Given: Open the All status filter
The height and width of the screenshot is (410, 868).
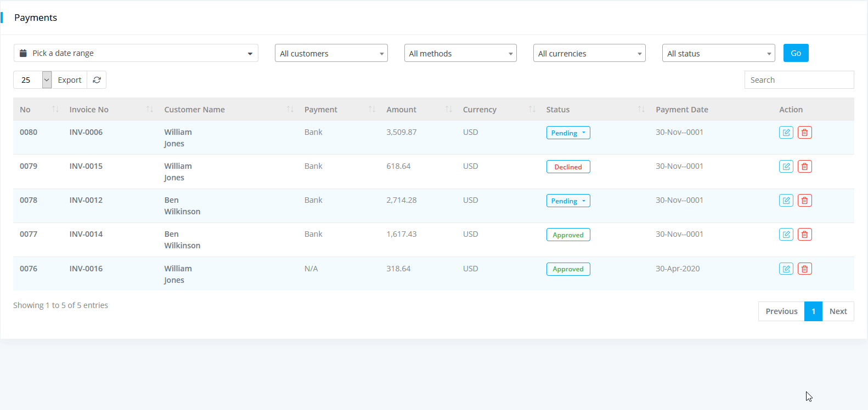Looking at the screenshot, I should (x=718, y=53).
